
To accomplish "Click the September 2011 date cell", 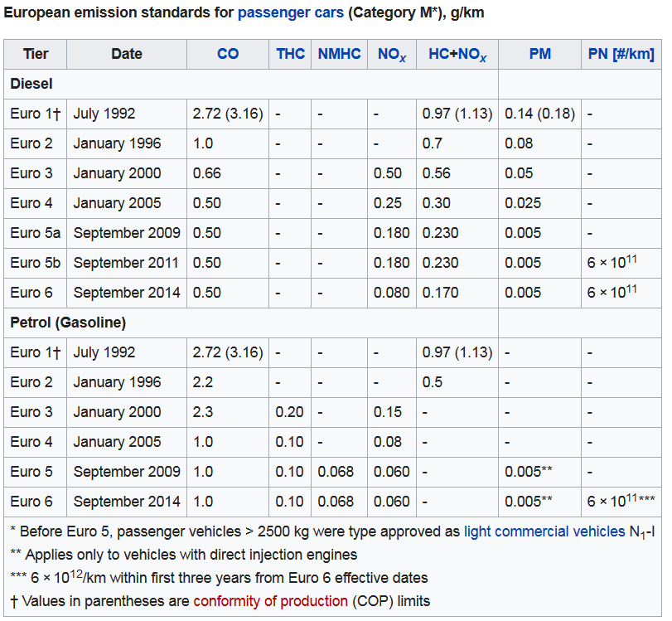I will click(126, 263).
